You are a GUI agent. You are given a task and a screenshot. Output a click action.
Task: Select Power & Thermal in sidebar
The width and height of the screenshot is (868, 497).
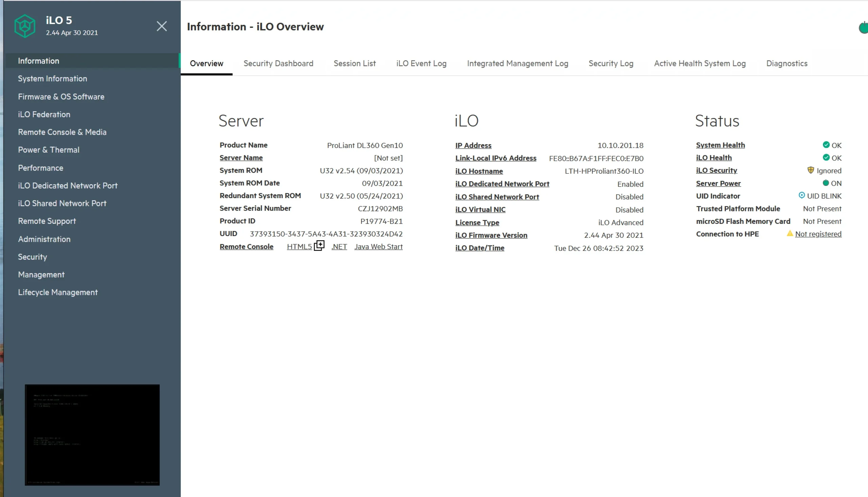click(x=48, y=150)
